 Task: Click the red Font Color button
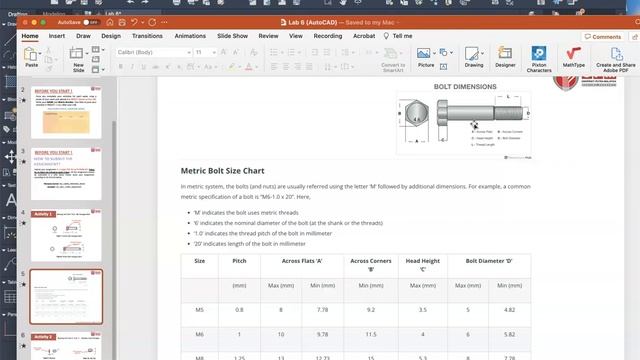[249, 67]
